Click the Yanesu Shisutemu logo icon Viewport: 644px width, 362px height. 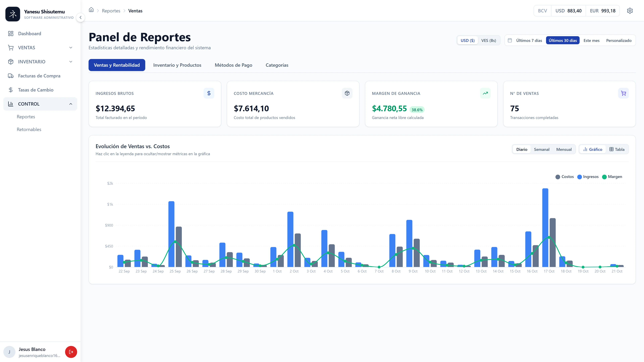pyautogui.click(x=13, y=14)
